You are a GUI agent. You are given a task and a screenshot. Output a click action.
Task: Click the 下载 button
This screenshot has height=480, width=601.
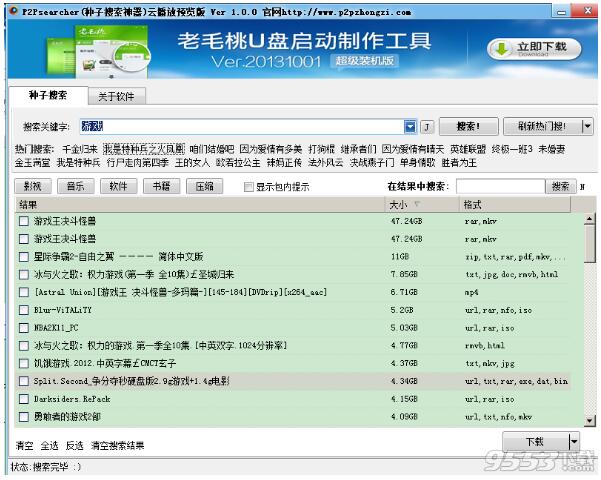[535, 442]
